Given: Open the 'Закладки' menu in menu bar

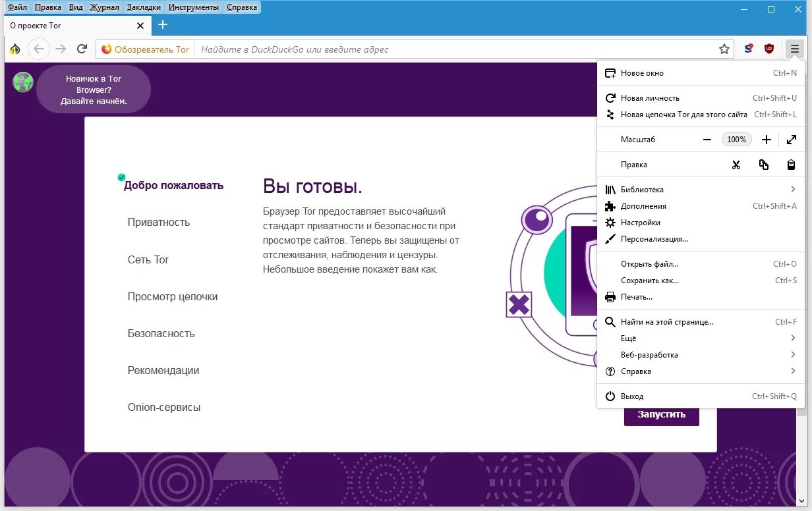Looking at the screenshot, I should tap(145, 7).
